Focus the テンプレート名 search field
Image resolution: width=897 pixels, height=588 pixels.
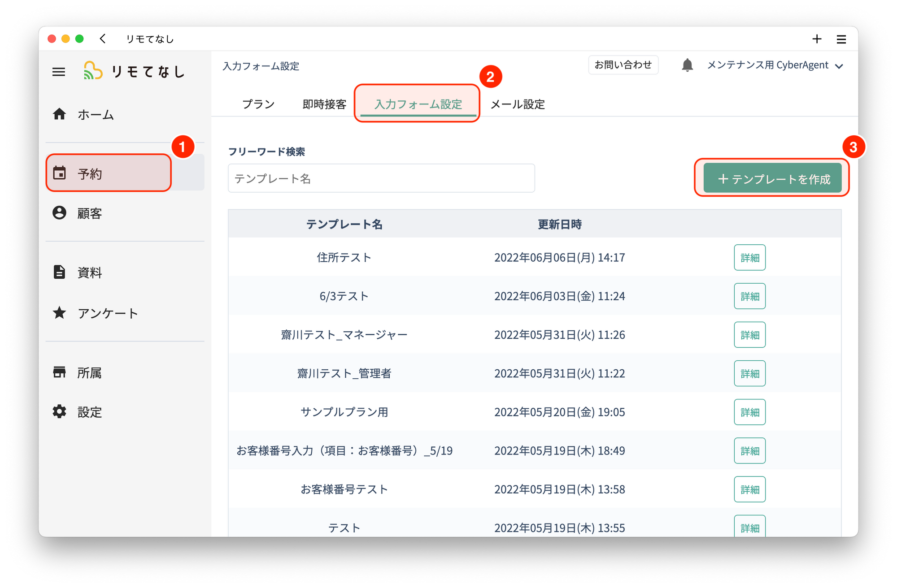(x=381, y=178)
